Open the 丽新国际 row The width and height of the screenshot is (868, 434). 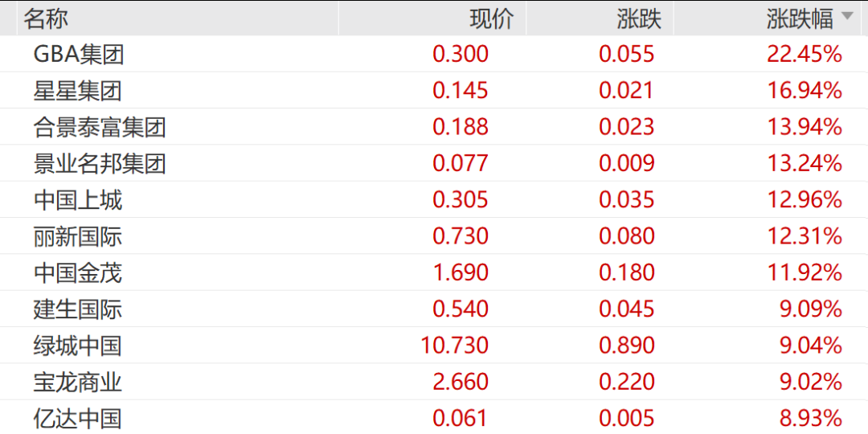[x=77, y=236]
